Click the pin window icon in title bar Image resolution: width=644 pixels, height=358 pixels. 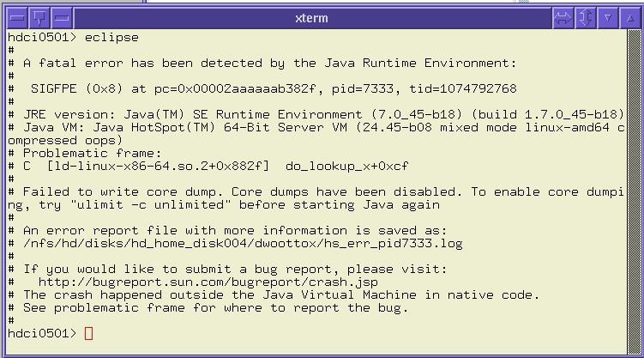pos(39,17)
